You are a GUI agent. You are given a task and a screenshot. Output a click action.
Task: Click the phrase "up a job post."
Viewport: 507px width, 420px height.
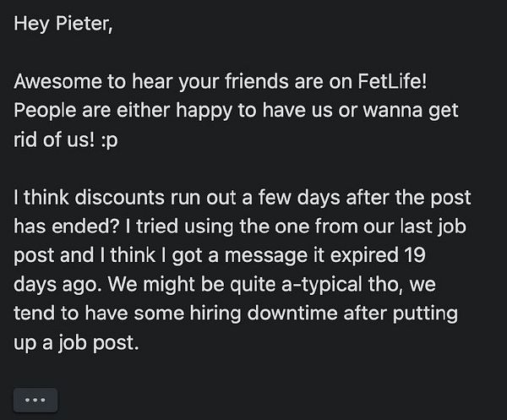tap(76, 343)
